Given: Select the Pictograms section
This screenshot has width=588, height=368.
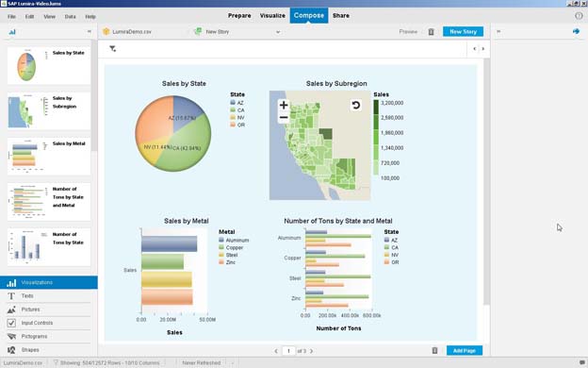Looking at the screenshot, I should 49,337.
